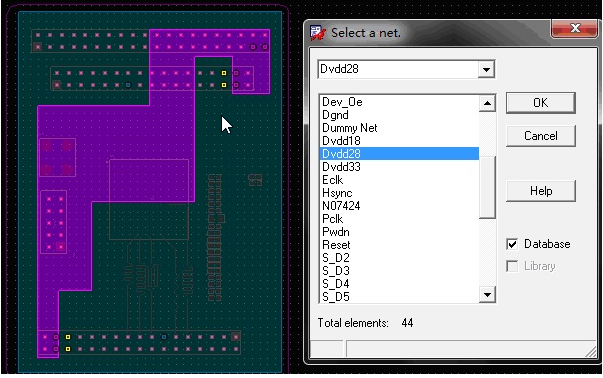Open Help for net selection

(x=541, y=191)
